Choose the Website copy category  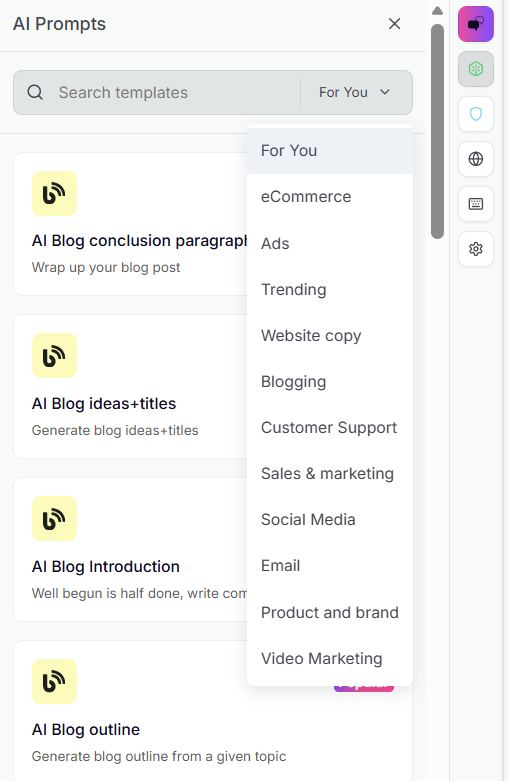[x=330, y=336]
